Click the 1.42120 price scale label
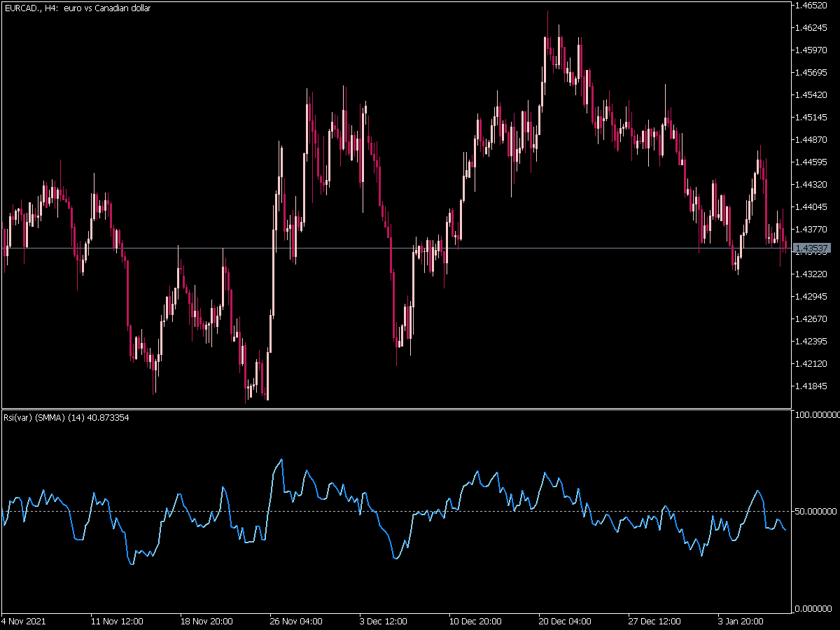840x630 pixels. coord(813,364)
